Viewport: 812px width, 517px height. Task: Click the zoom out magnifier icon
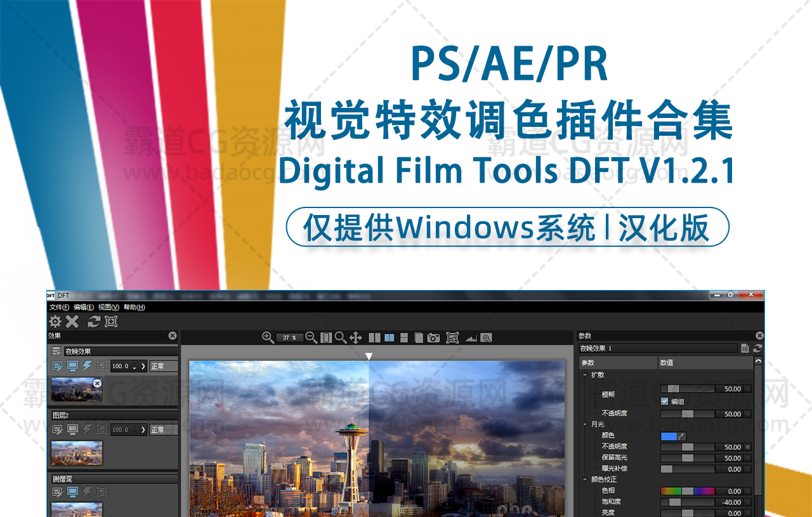click(311, 337)
